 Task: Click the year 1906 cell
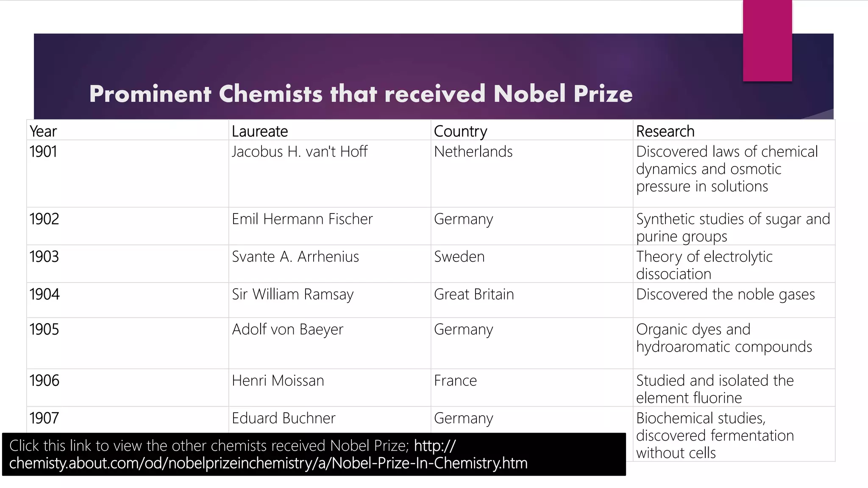[x=128, y=388]
